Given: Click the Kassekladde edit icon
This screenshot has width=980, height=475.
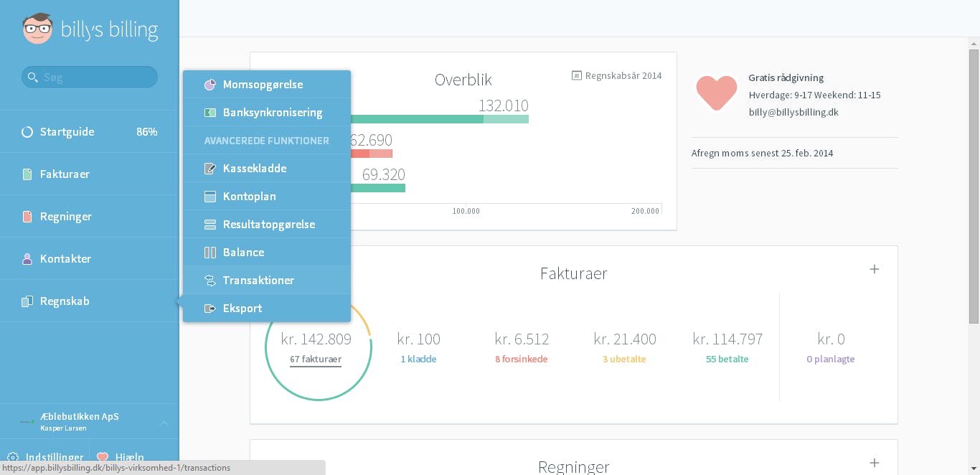Looking at the screenshot, I should tap(210, 169).
